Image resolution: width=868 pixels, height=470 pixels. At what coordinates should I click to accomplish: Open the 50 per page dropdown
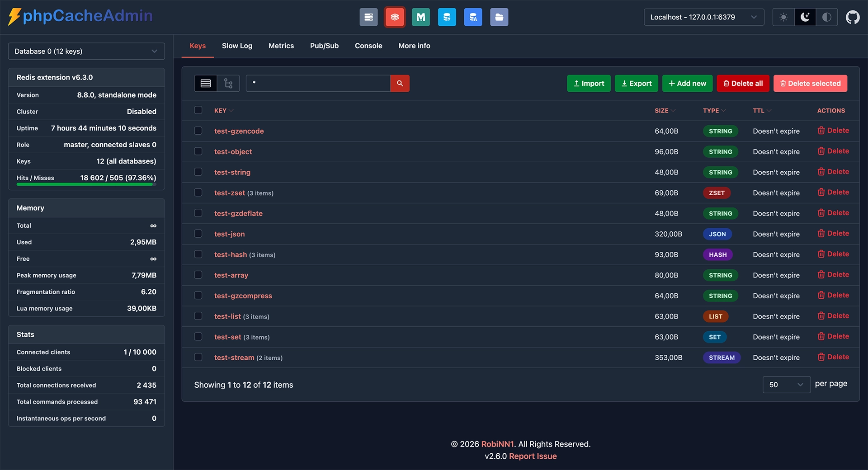(786, 385)
